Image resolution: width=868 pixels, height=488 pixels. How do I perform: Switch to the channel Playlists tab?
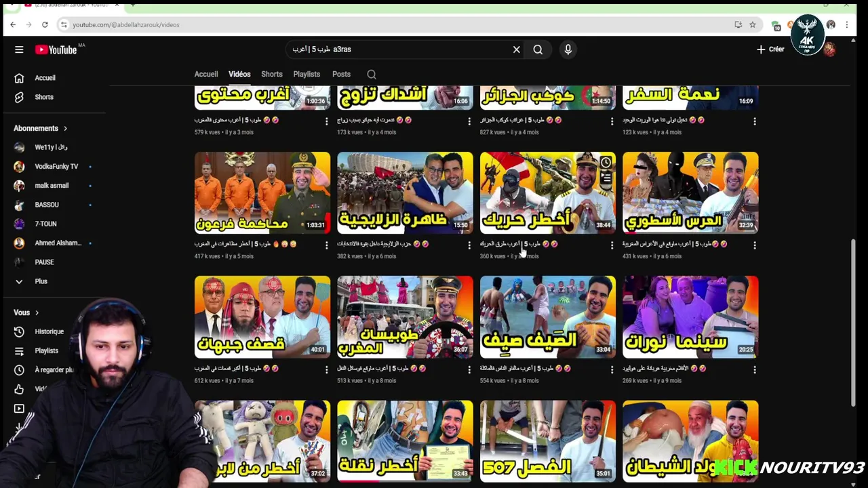click(307, 75)
